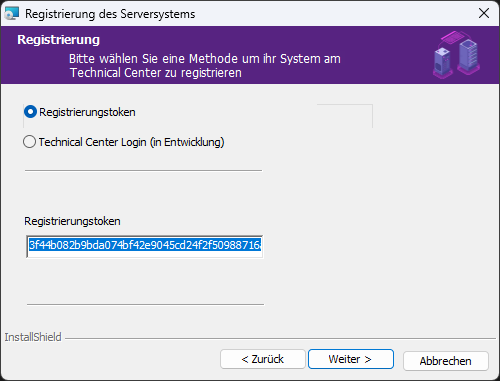The height and width of the screenshot is (381, 500).
Task: Click the Registrierungstoken caption above the field
Action: (x=72, y=221)
